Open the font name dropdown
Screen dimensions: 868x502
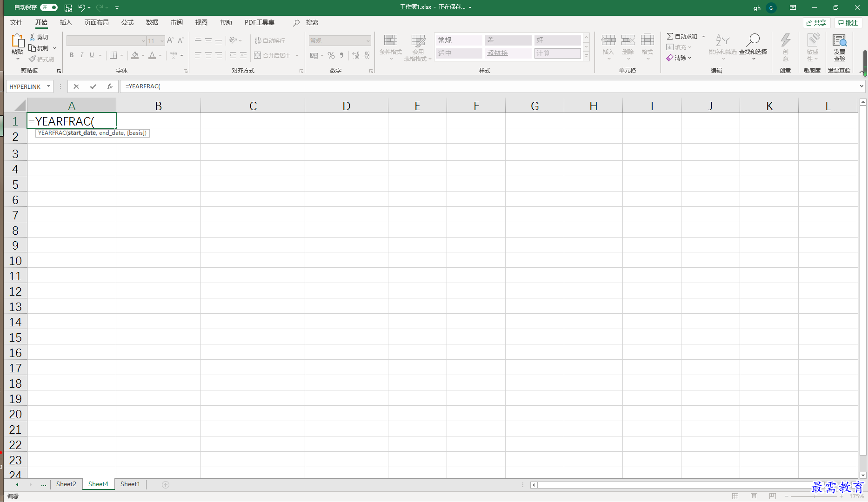[x=143, y=41]
